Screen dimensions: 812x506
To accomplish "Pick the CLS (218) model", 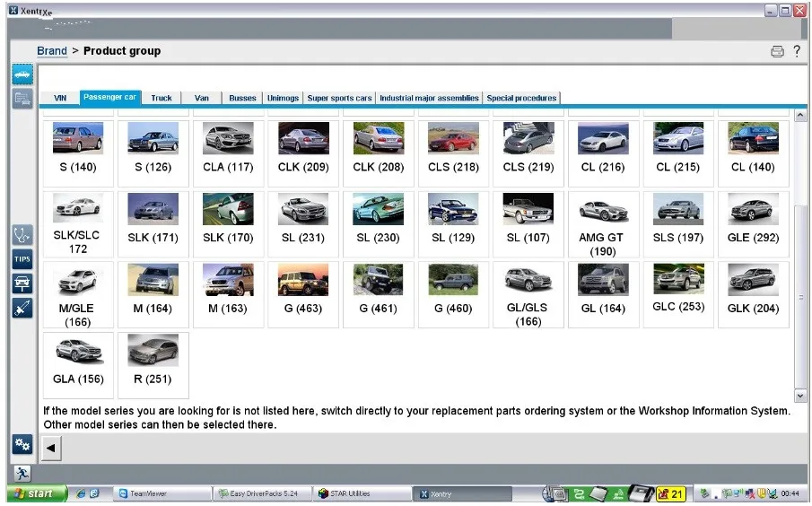I will coord(454,153).
